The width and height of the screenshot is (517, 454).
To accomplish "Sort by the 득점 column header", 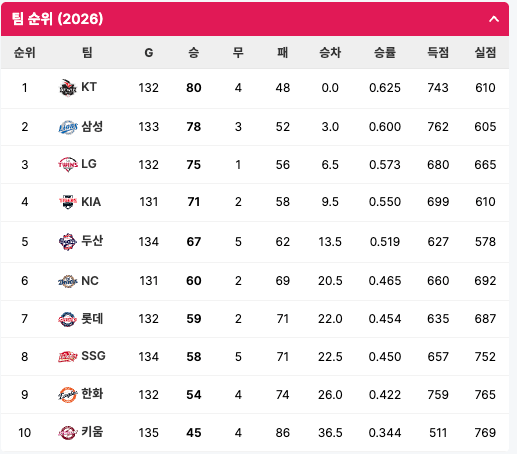I will coord(438,53).
